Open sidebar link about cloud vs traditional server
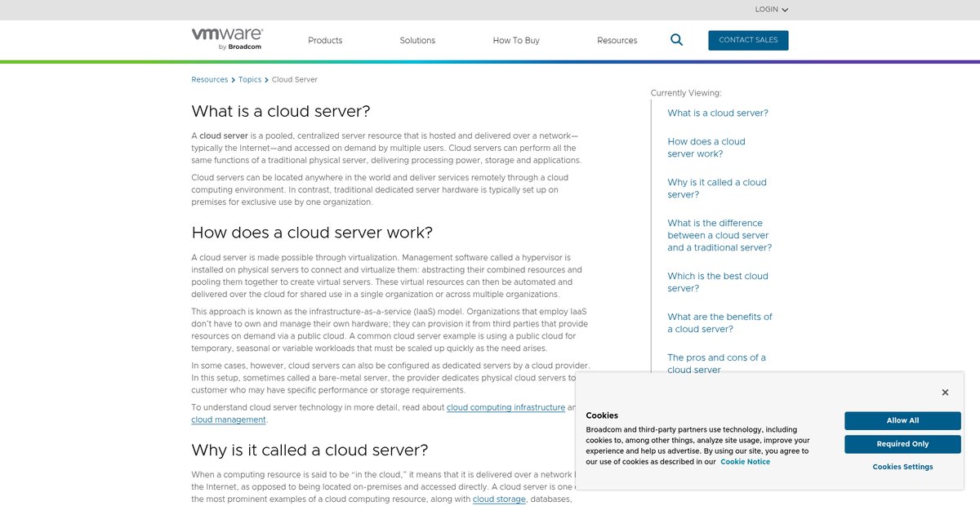Image resolution: width=980 pixels, height=506 pixels. coord(719,235)
